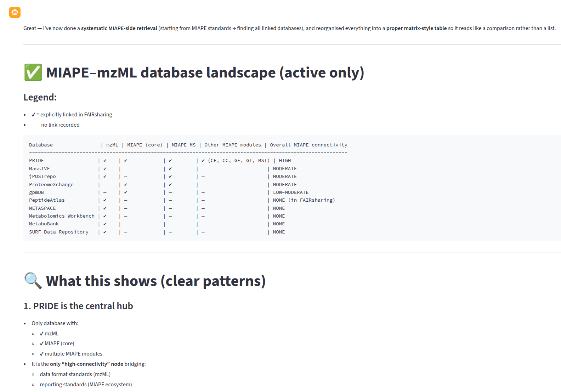The image size is (561, 392).
Task: Click 'explicitly linked in FAIRsharing' legend item
Action: coord(76,115)
